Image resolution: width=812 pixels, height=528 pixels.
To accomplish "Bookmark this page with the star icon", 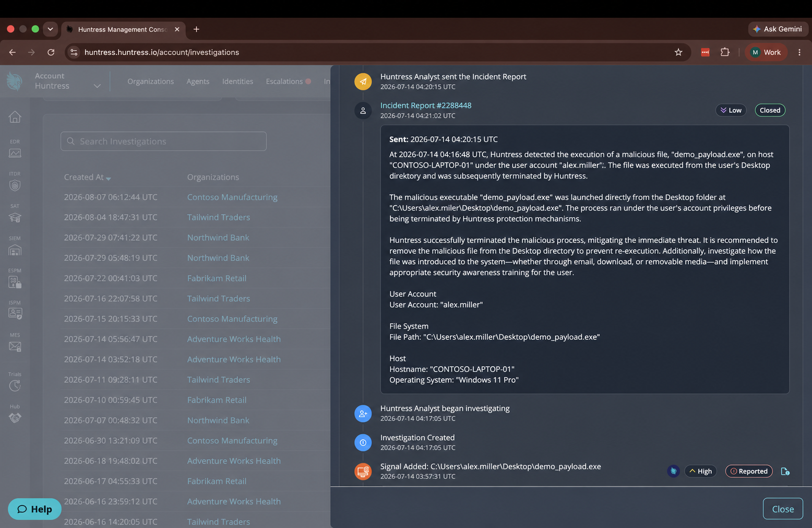I will point(678,52).
